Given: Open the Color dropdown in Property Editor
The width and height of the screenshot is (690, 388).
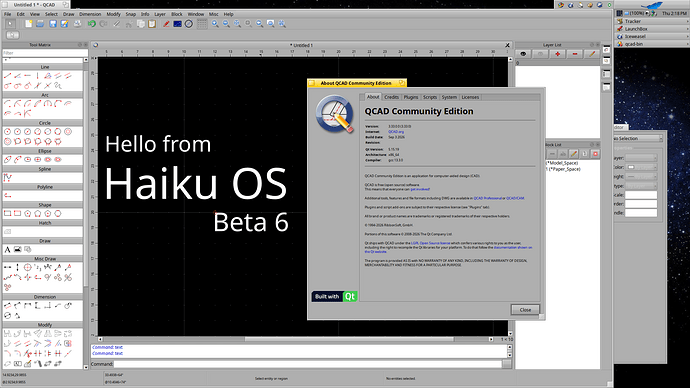Looking at the screenshot, I should click(642, 167).
